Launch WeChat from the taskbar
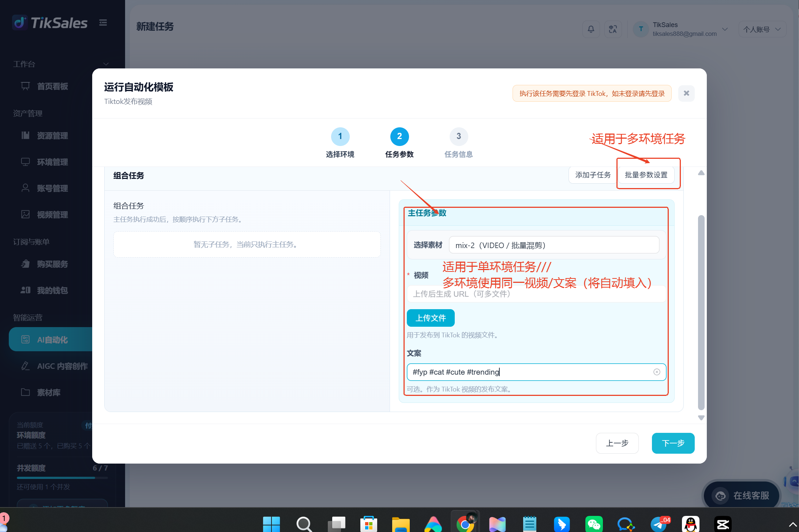Screen dimensions: 799x532 [x=594, y=524]
